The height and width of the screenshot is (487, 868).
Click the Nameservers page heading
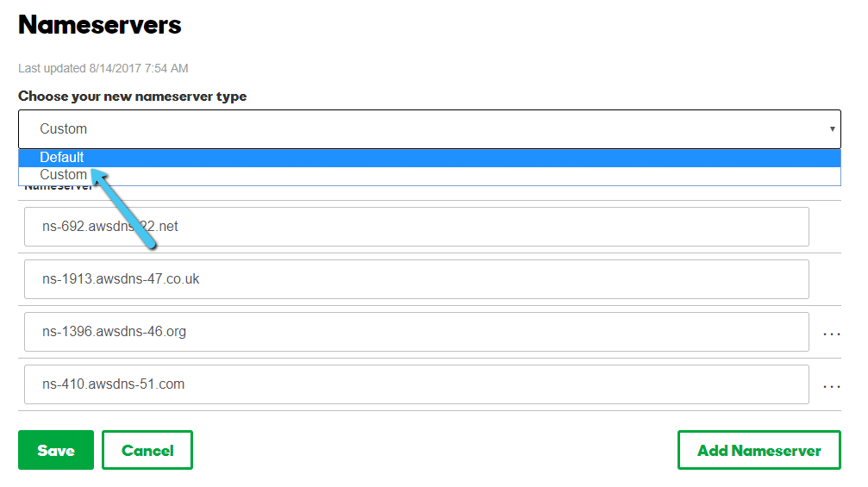click(x=100, y=25)
